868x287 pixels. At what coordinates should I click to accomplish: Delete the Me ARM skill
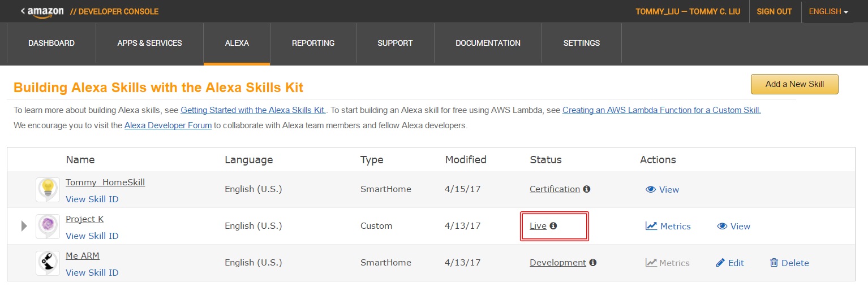[789, 263]
